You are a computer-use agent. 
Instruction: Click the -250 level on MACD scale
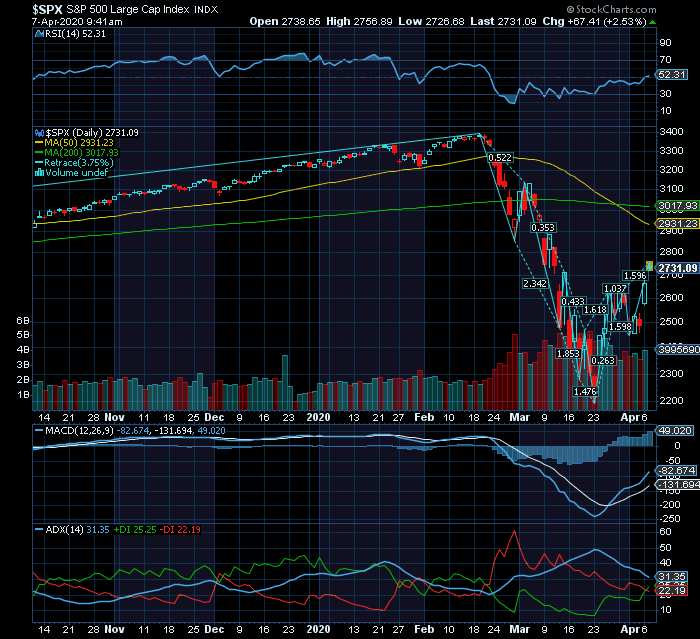(670, 519)
